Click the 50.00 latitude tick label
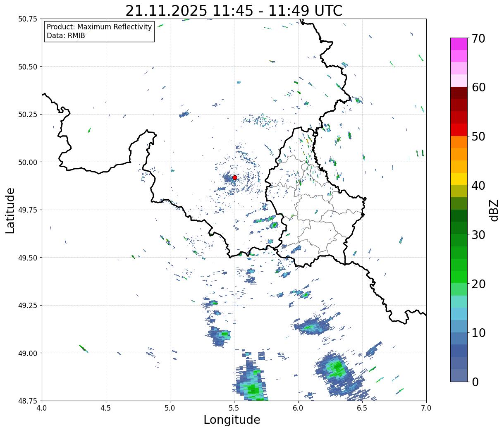This screenshot has height=430, width=504. tap(28, 162)
